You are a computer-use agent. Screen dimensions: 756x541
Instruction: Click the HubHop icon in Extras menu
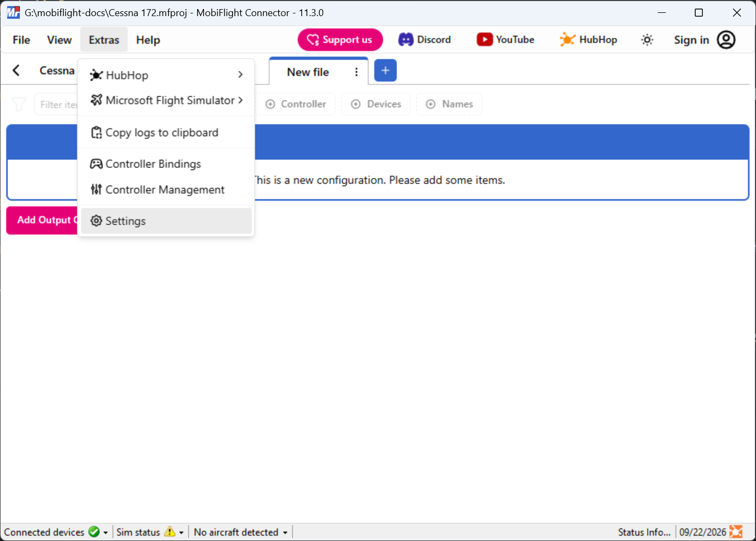click(x=96, y=75)
